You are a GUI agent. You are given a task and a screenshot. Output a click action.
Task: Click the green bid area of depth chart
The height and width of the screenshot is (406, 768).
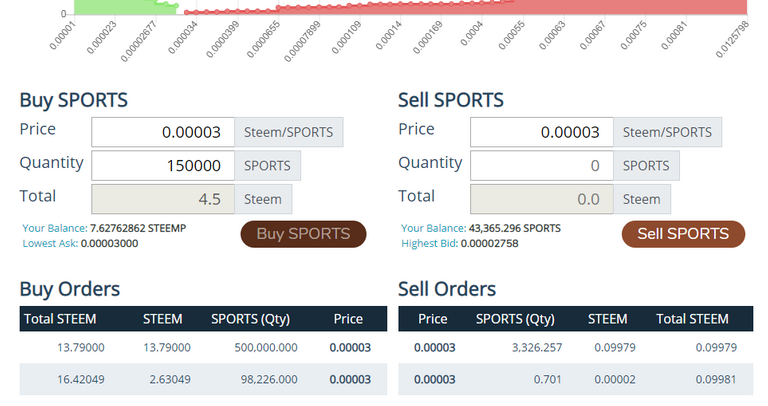click(x=115, y=7)
